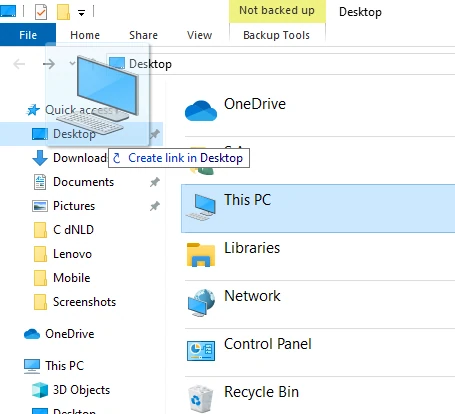
Task: Open Documents in Quick access
Action: (x=84, y=182)
